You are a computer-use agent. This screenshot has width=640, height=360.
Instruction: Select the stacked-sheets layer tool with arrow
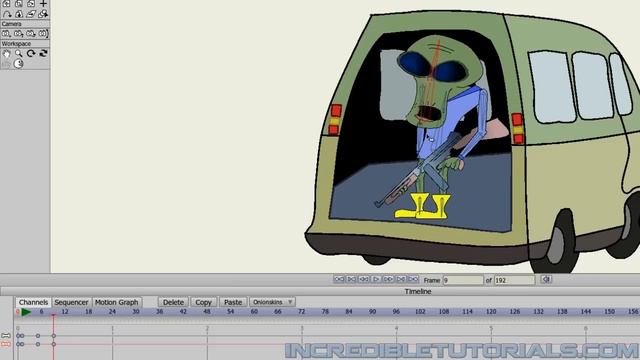coord(43,14)
